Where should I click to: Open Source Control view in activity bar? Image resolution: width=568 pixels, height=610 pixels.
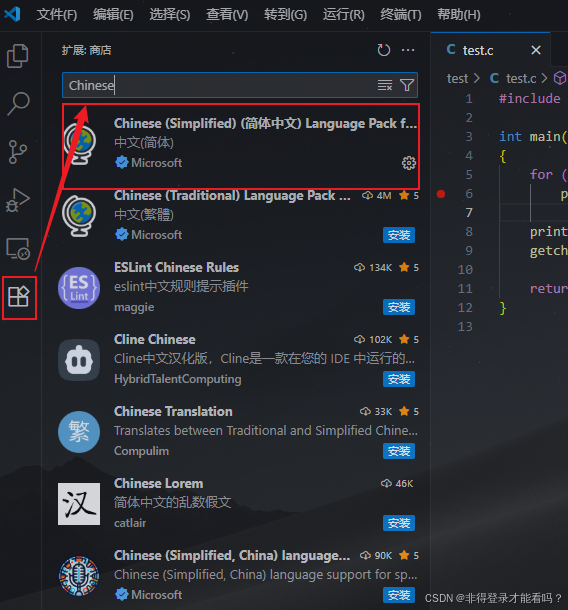(x=18, y=152)
